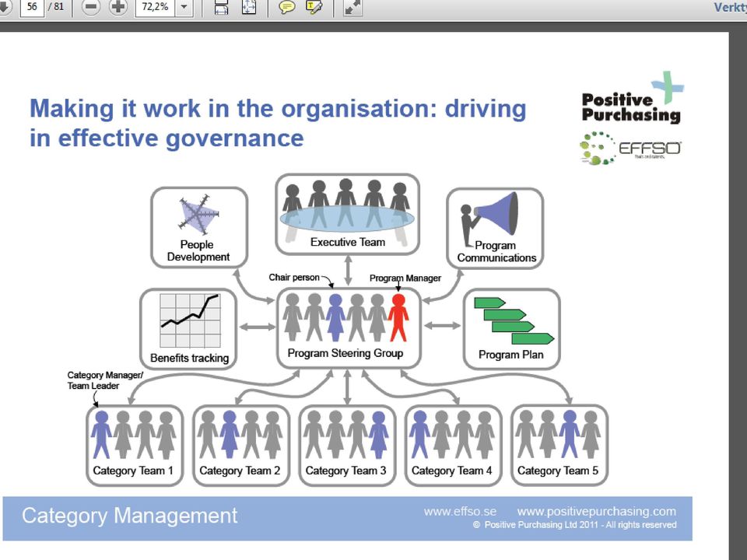Click the slide title 'Making it work in the organisation'

click(278, 124)
